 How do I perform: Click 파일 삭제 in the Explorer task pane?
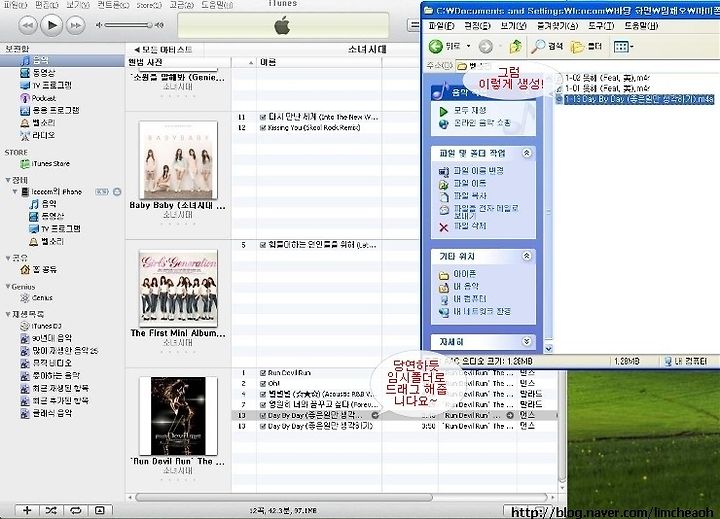[x=463, y=226]
